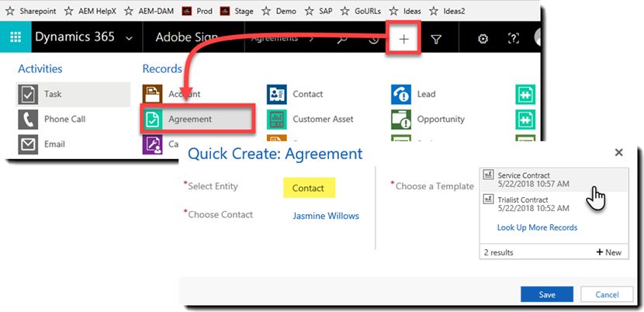Click Look Up More Records link

pyautogui.click(x=537, y=227)
